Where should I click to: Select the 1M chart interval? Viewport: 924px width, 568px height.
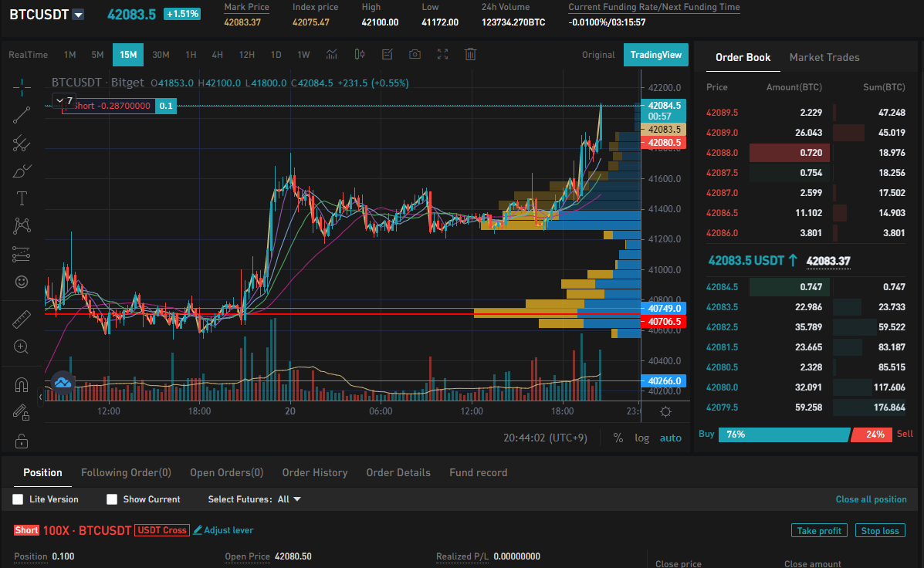click(70, 55)
